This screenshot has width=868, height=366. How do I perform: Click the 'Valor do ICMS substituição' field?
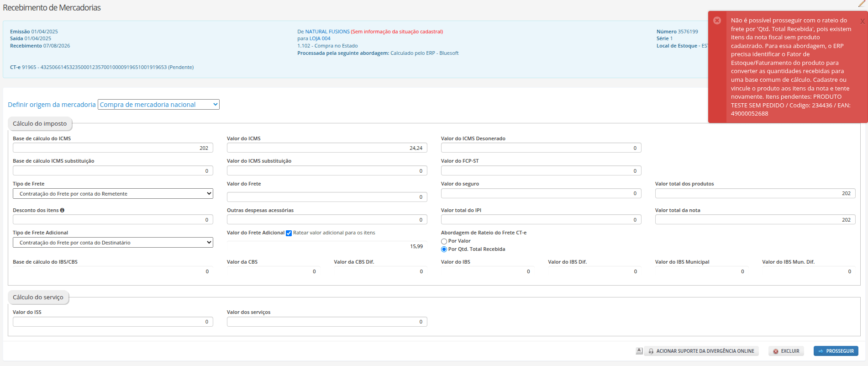(327, 171)
